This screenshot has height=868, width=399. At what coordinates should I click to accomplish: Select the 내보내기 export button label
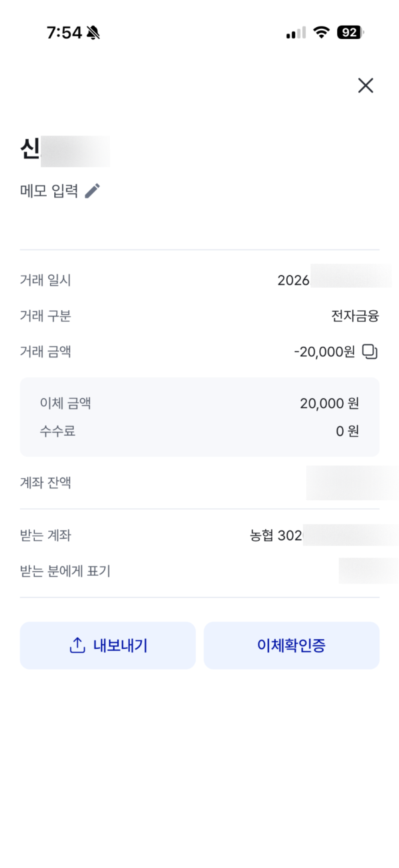click(x=120, y=645)
